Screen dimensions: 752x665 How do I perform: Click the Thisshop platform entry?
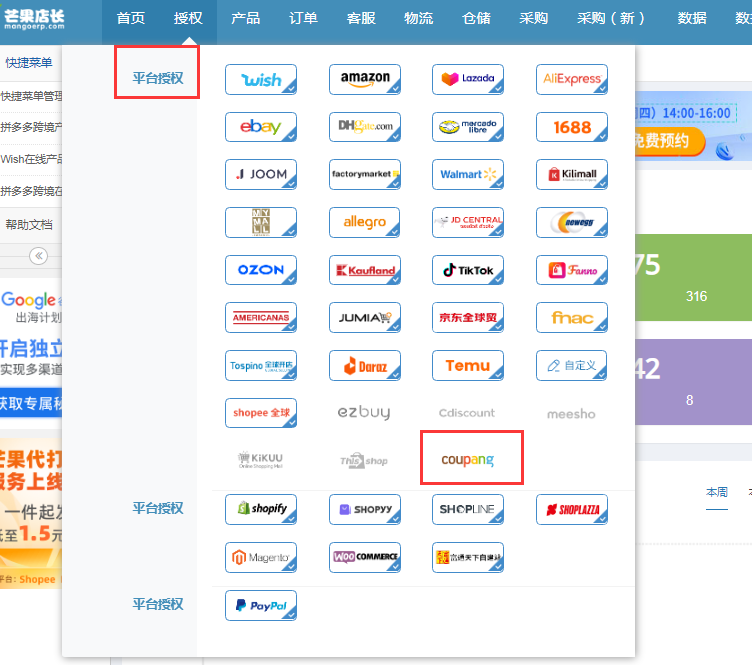click(364, 461)
